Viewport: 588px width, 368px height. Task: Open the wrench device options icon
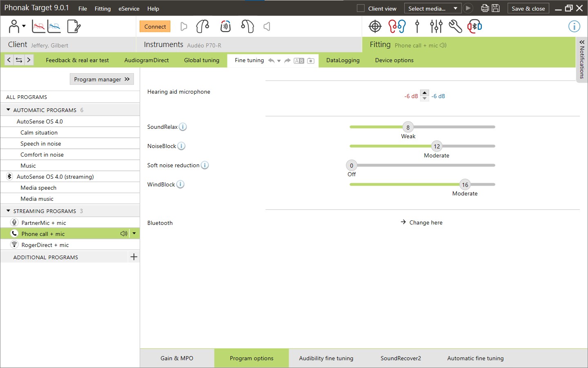[x=455, y=27]
